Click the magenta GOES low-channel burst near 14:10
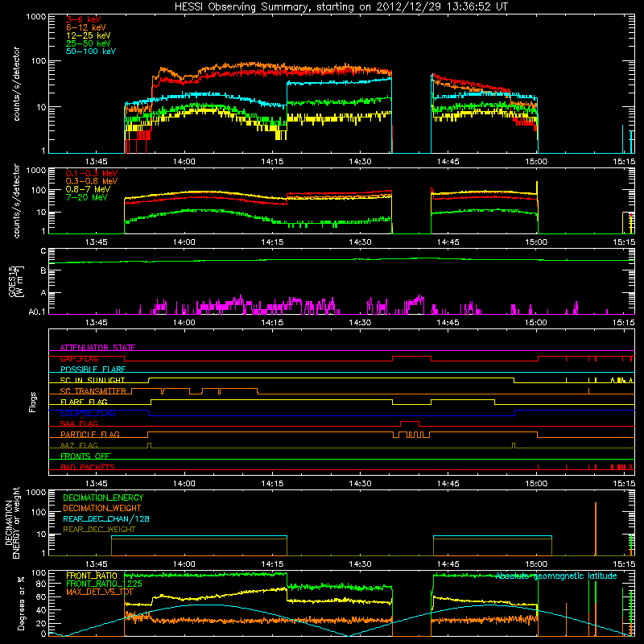The height and width of the screenshot is (644, 644). 238,303
